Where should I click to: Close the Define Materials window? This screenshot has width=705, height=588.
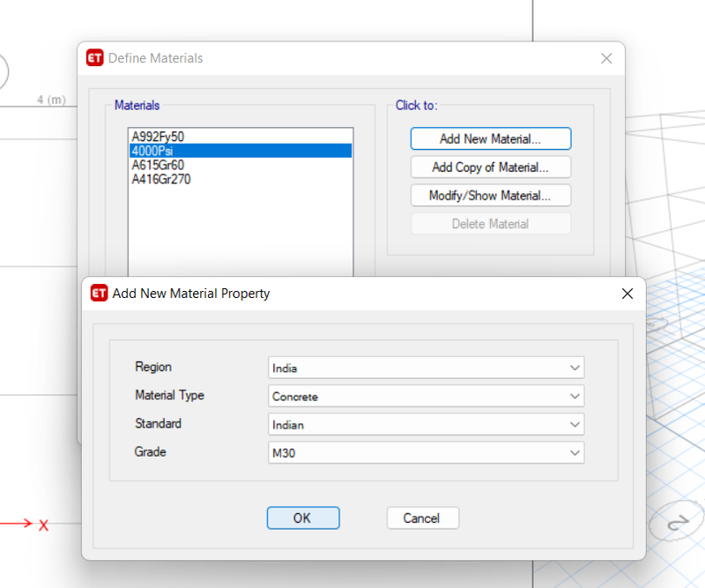[606, 58]
